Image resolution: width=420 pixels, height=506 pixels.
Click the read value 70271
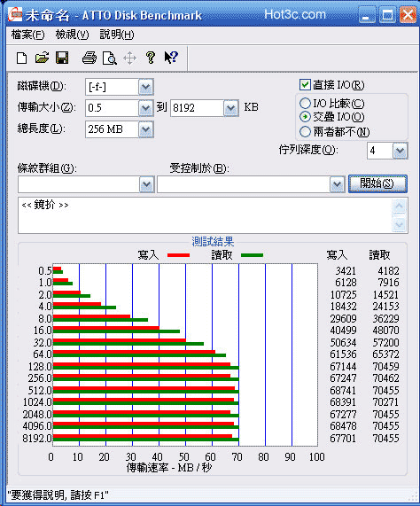pos(385,402)
